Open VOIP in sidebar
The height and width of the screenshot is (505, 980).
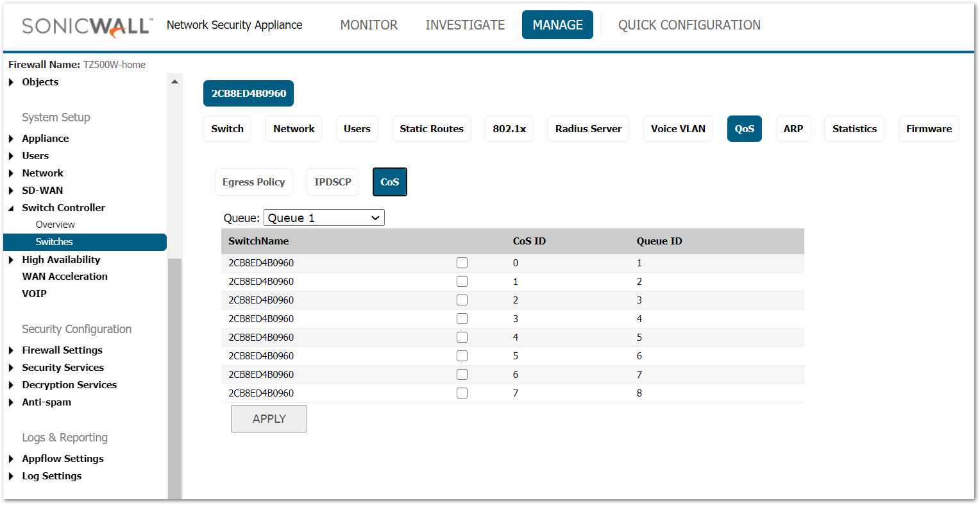[35, 294]
